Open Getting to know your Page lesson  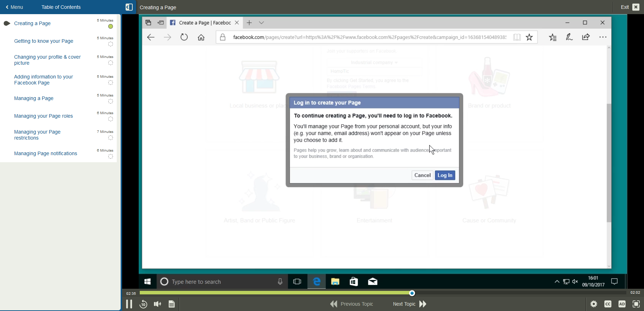click(x=44, y=41)
